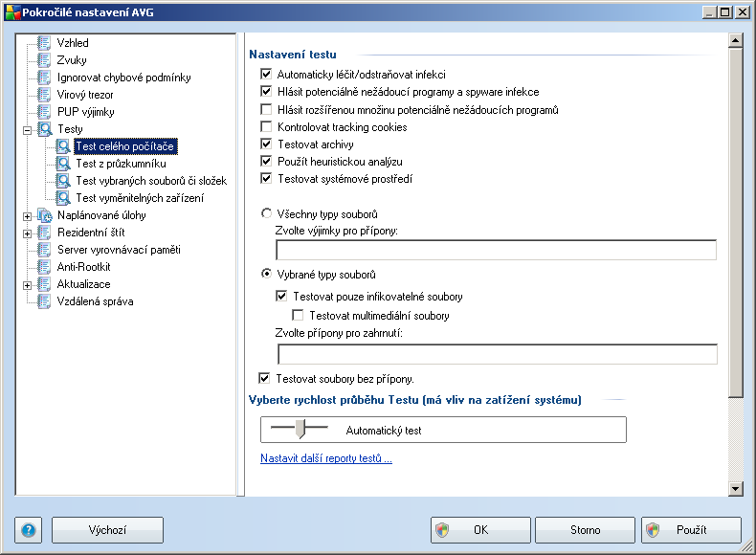Toggle Testovat soubory bez přípony checkbox
756x555 pixels.
(264, 379)
